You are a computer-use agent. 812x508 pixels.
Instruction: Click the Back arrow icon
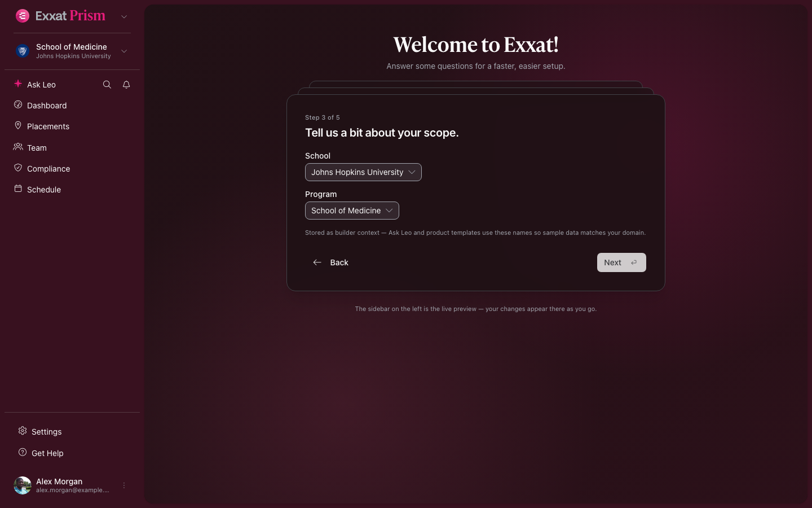pyautogui.click(x=317, y=262)
